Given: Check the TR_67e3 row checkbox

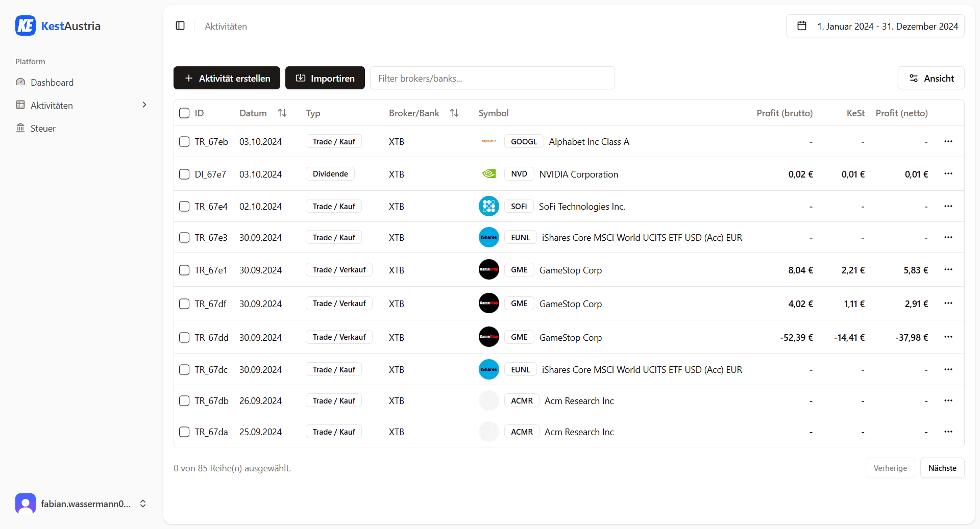Looking at the screenshot, I should tap(184, 237).
